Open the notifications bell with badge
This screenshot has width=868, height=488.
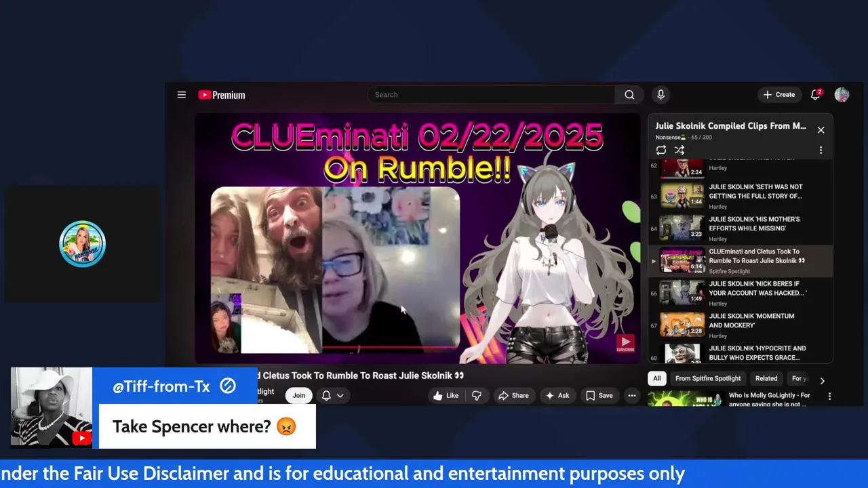click(816, 95)
